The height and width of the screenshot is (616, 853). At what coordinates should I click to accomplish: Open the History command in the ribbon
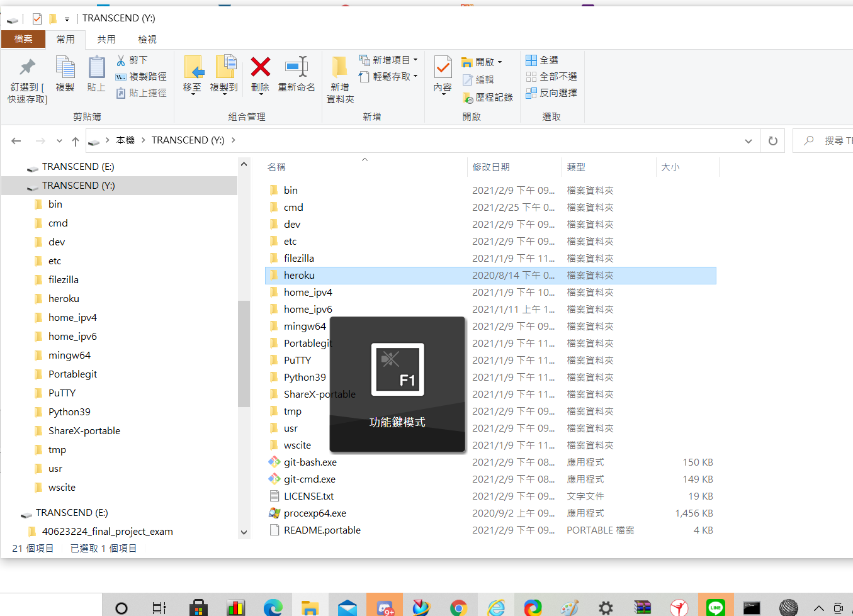pos(488,98)
